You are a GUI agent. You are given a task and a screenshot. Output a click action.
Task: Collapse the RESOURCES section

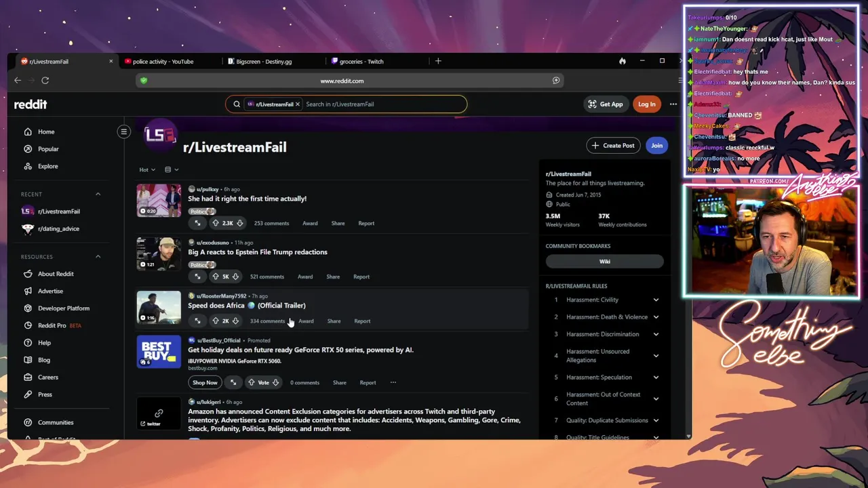pyautogui.click(x=98, y=257)
